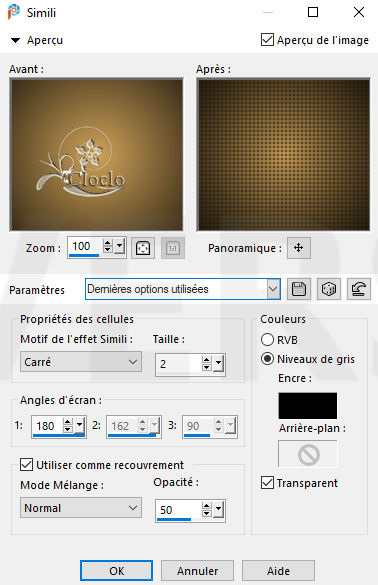
Task: Toggle the Aperçu de l'image checkbox
Action: tap(267, 40)
